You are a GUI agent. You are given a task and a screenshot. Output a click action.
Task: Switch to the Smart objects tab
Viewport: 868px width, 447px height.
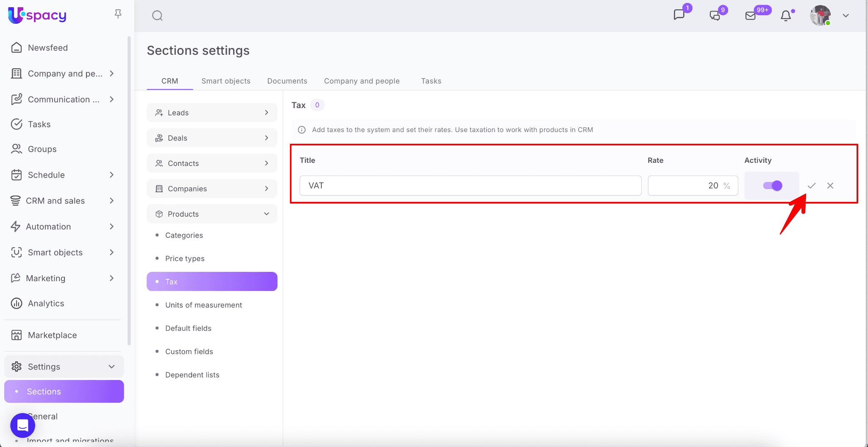tap(225, 81)
